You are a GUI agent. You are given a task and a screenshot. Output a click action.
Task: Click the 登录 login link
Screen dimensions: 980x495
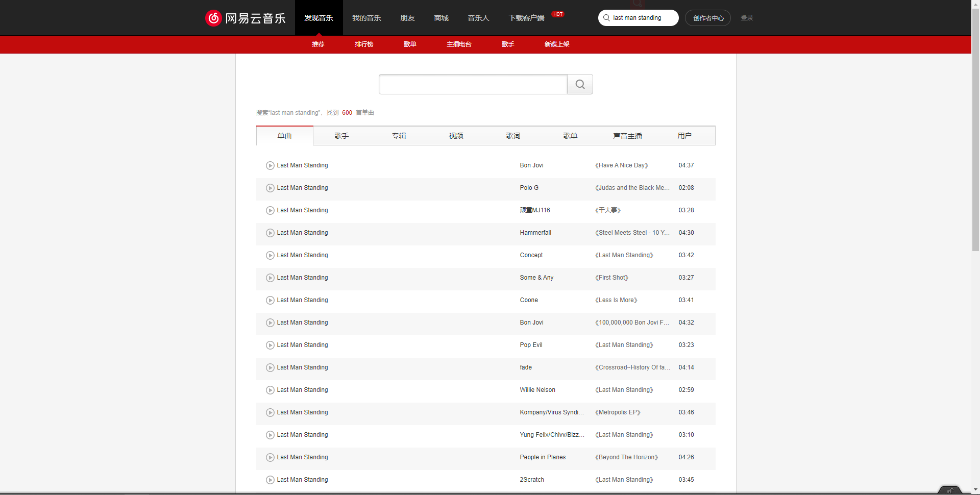tap(747, 18)
